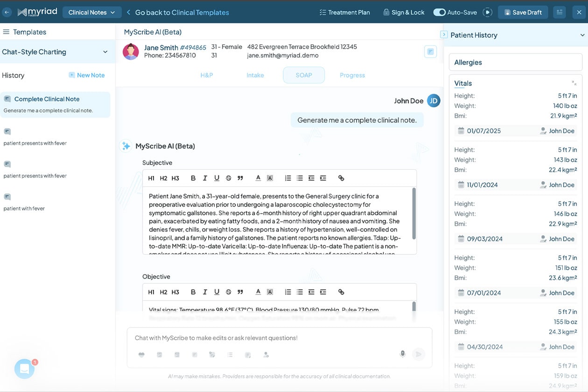The image size is (588, 392).
Task: Apply H3 heading in Subjective toolbar
Action: coord(175,178)
